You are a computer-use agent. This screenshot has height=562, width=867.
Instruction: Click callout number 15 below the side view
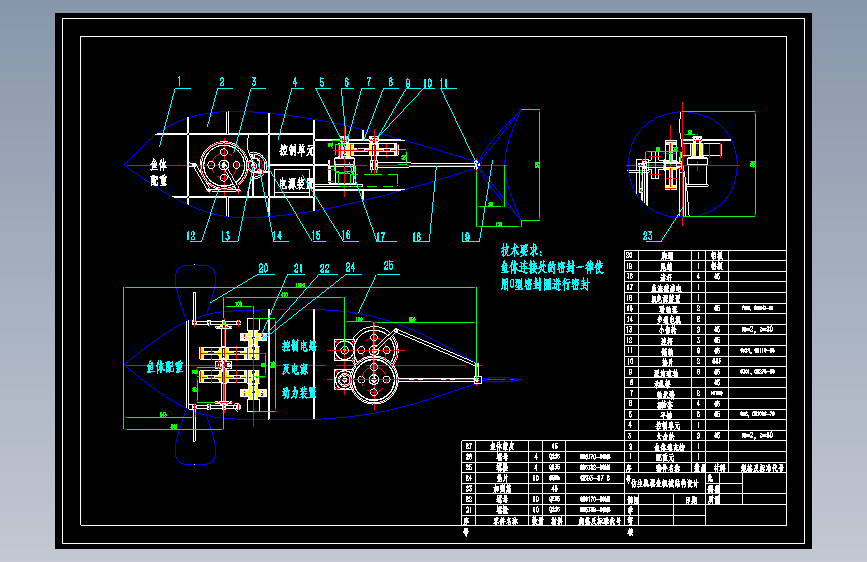[316, 236]
